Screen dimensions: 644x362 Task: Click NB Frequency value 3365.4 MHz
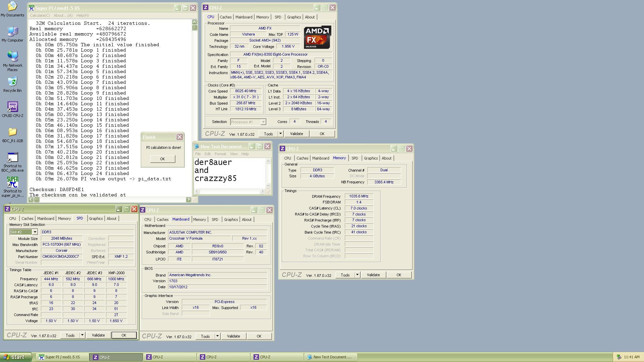[x=384, y=182]
